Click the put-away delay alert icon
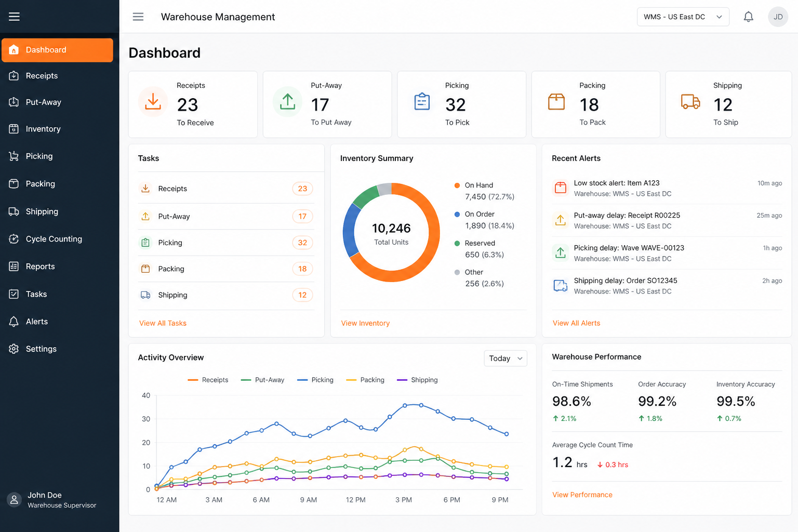 click(561, 220)
